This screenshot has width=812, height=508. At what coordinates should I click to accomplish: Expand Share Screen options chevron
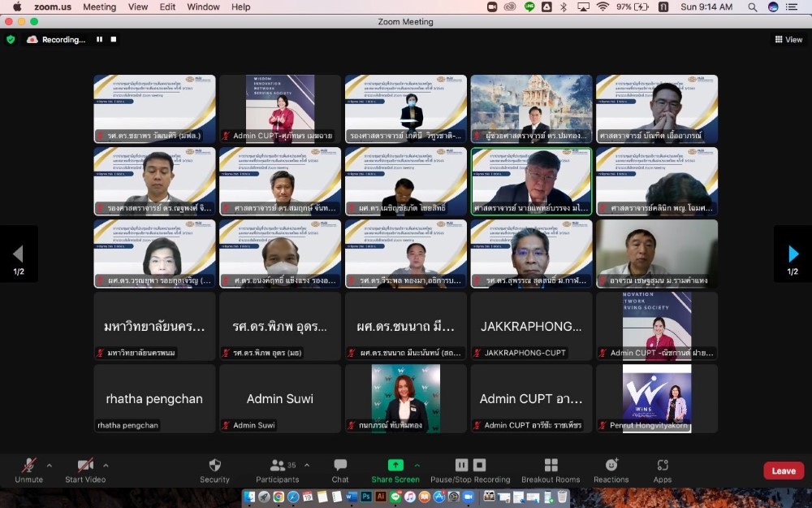(417, 466)
